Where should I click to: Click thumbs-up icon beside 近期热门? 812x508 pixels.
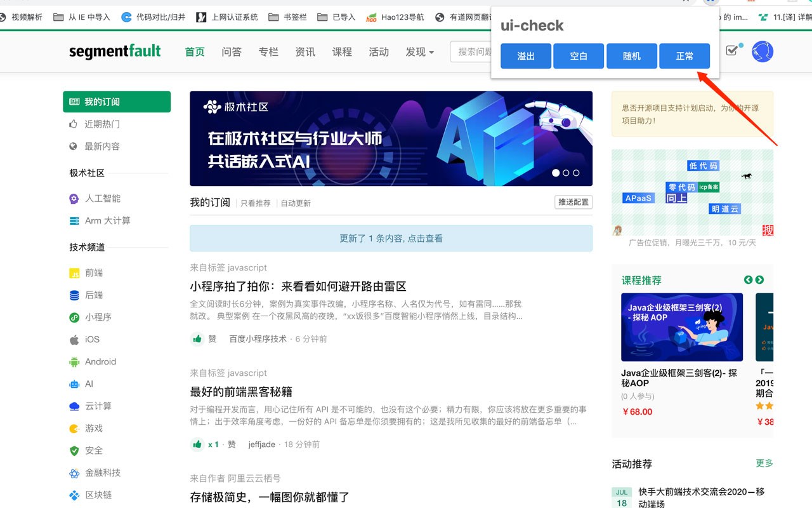(74, 124)
